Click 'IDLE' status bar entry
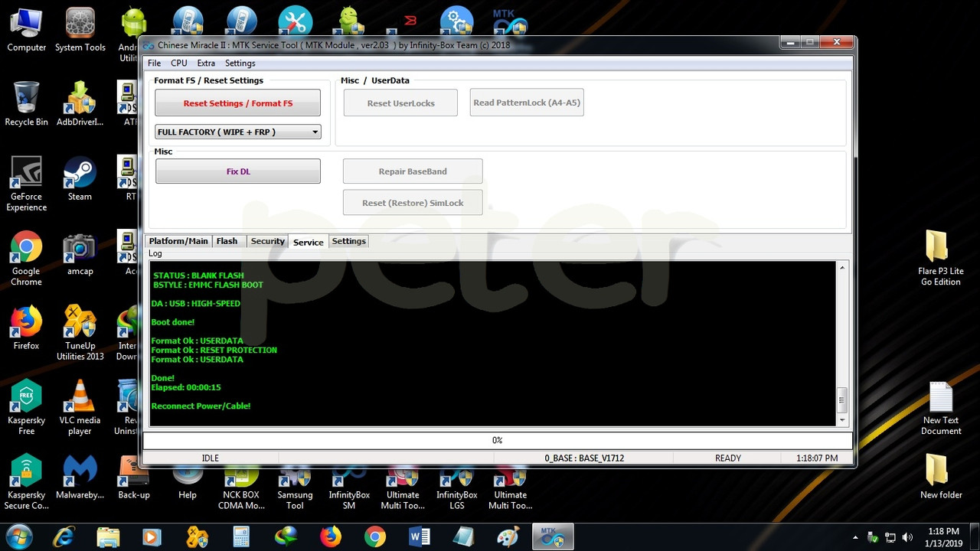The height and width of the screenshot is (551, 980). point(210,458)
